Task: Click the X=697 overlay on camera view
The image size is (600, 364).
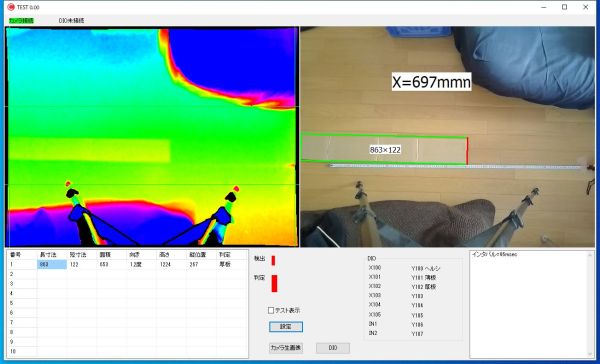Action: pyautogui.click(x=431, y=82)
